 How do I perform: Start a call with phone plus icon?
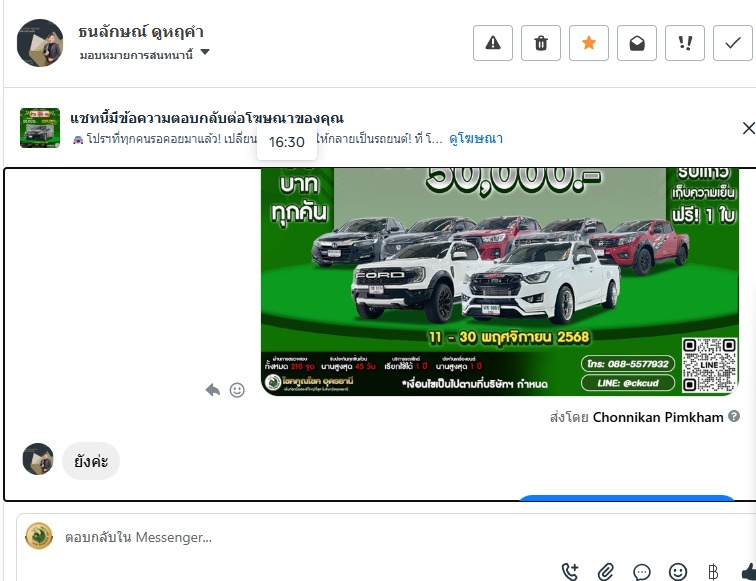point(570,572)
